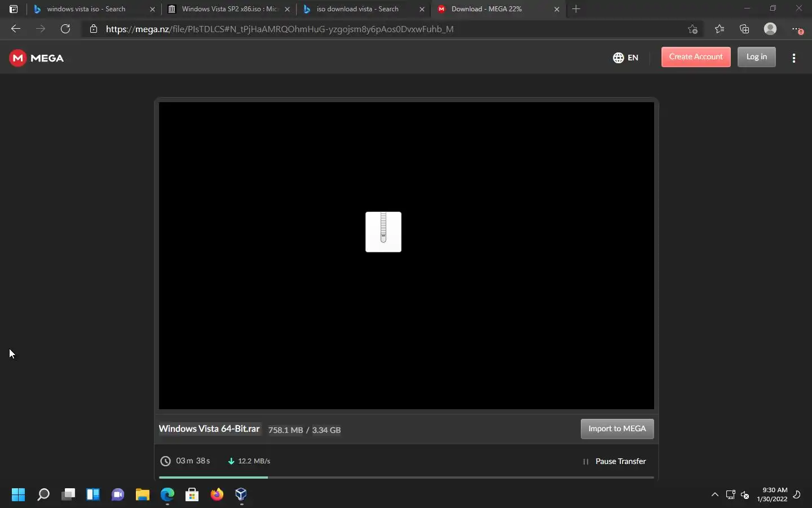The width and height of the screenshot is (812, 508).
Task: Close the Download - MEGA tab
Action: [557, 9]
